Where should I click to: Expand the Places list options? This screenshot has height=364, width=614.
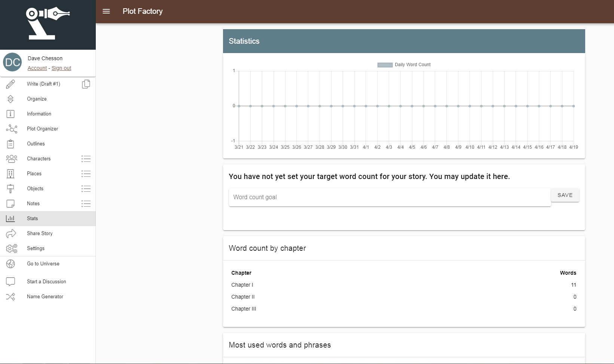tap(86, 173)
